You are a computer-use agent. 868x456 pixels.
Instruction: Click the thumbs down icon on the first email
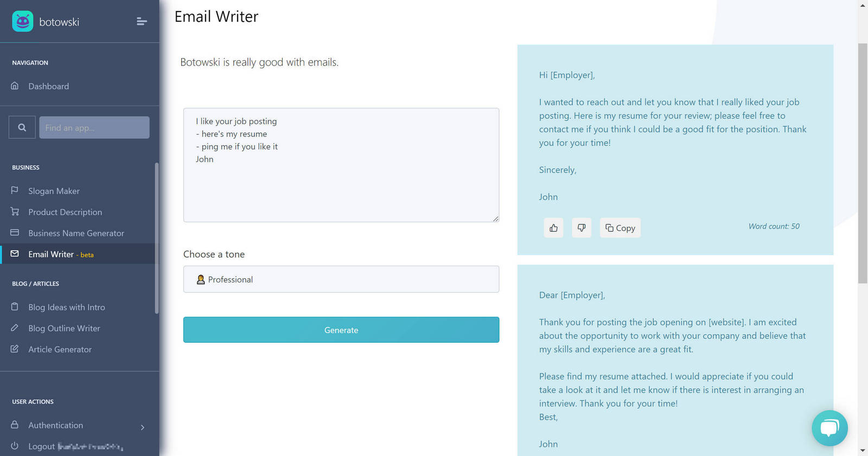coord(582,228)
